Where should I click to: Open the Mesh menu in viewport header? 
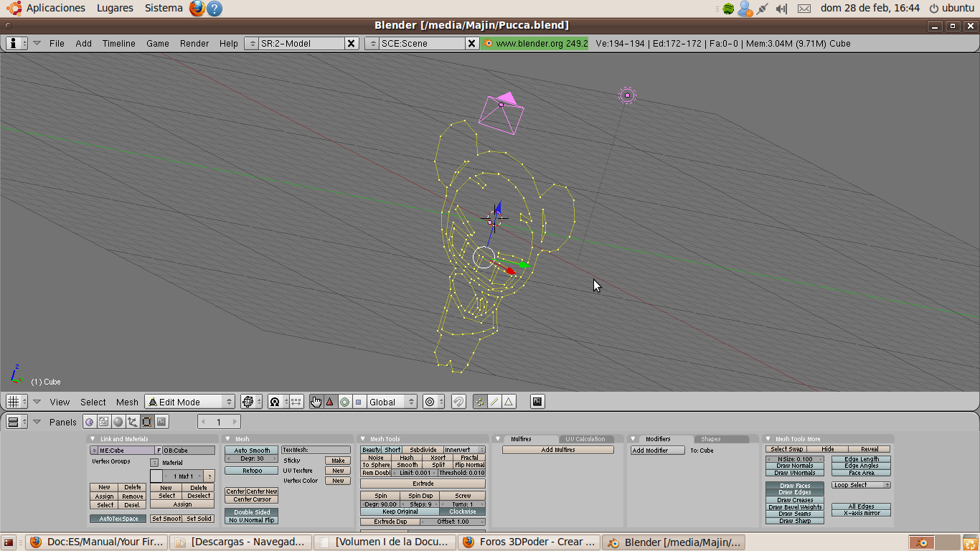click(127, 402)
